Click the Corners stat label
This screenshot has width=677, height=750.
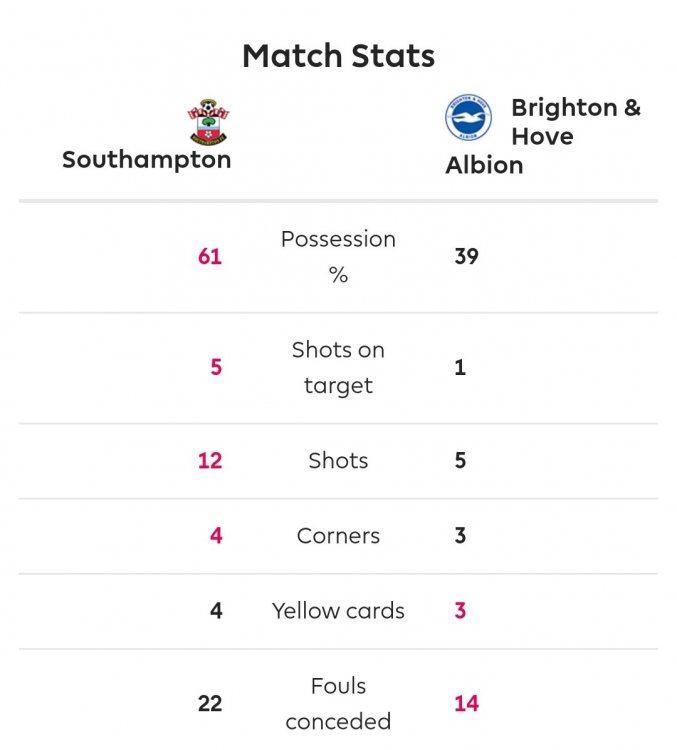coord(338,536)
